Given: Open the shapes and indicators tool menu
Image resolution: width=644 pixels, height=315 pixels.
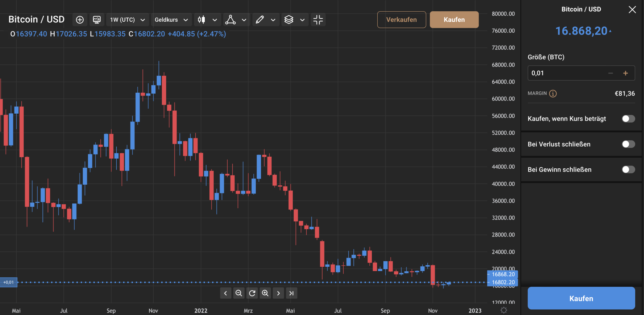Looking at the screenshot, I should [x=230, y=20].
